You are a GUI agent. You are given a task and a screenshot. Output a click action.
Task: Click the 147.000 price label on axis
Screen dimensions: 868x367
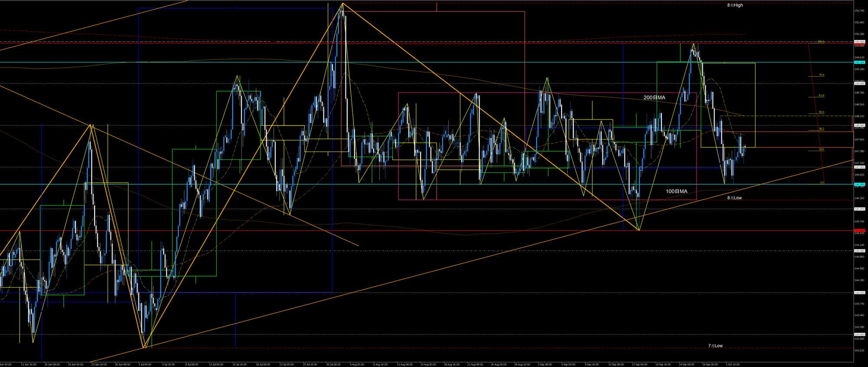tap(859, 167)
